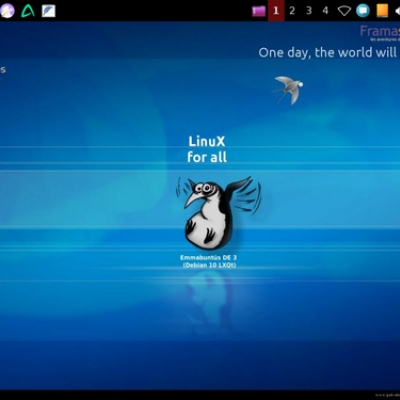Click the volume speaker tray icon
The height and width of the screenshot is (400, 400).
[x=397, y=11]
